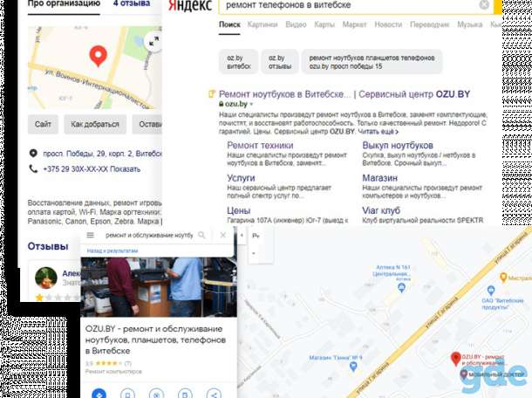
Task: Open the Услуги sitelink
Action: (241, 178)
